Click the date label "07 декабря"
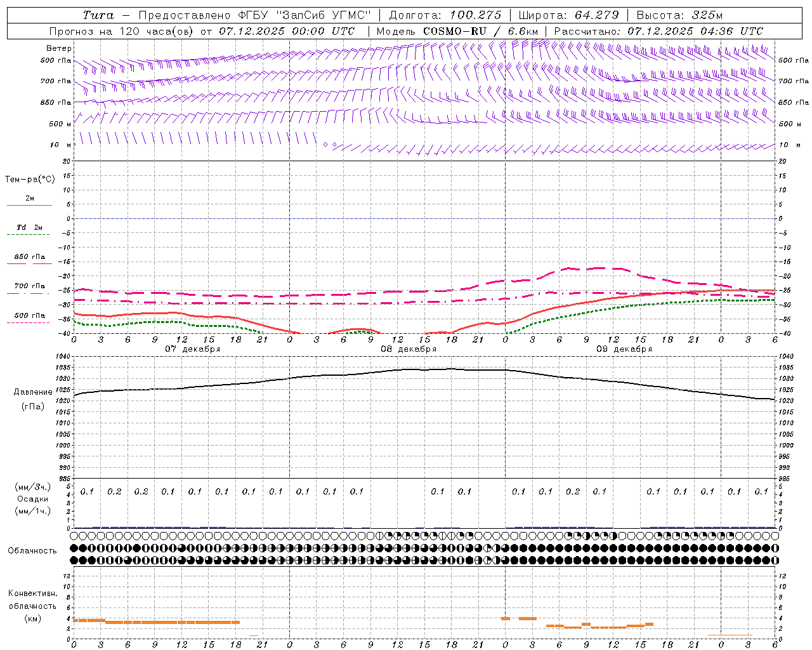812x650 pixels. click(x=193, y=349)
